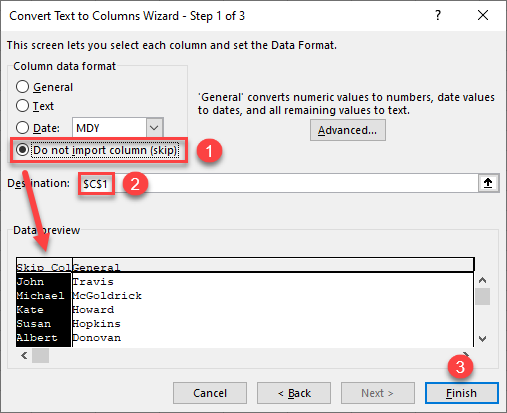Click the Cancel button
The width and height of the screenshot is (507, 413).
pyautogui.click(x=210, y=393)
